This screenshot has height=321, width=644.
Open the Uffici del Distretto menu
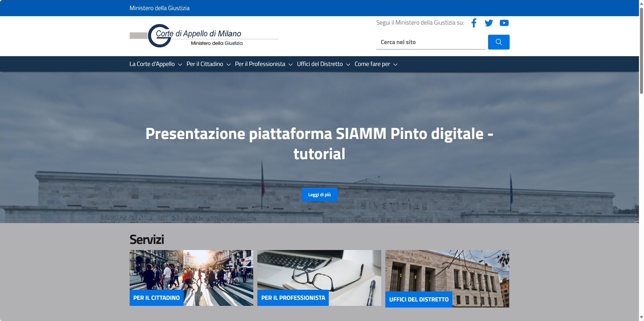click(323, 64)
